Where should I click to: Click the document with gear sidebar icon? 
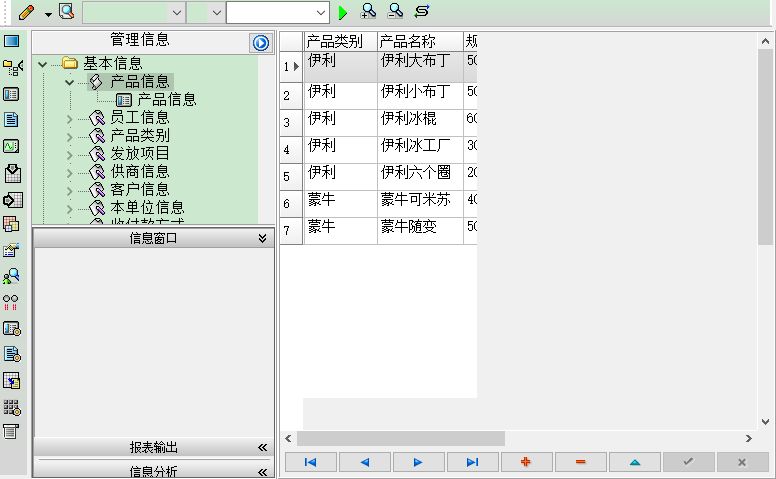point(12,354)
